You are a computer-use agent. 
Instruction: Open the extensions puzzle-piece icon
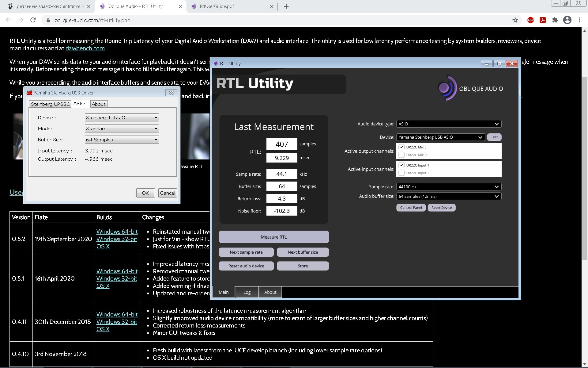click(555, 20)
